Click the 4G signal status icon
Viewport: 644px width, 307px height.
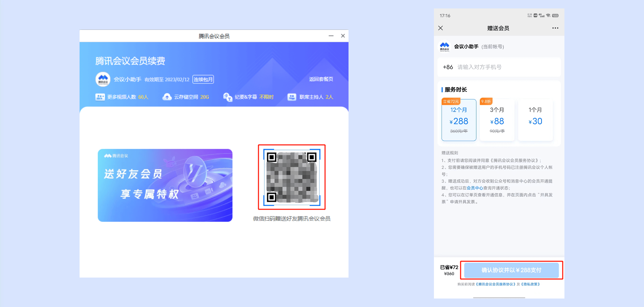541,16
